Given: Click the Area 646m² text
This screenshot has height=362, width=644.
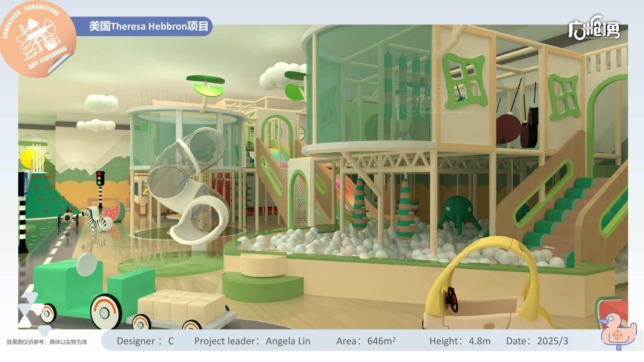Looking at the screenshot, I should [x=366, y=341].
